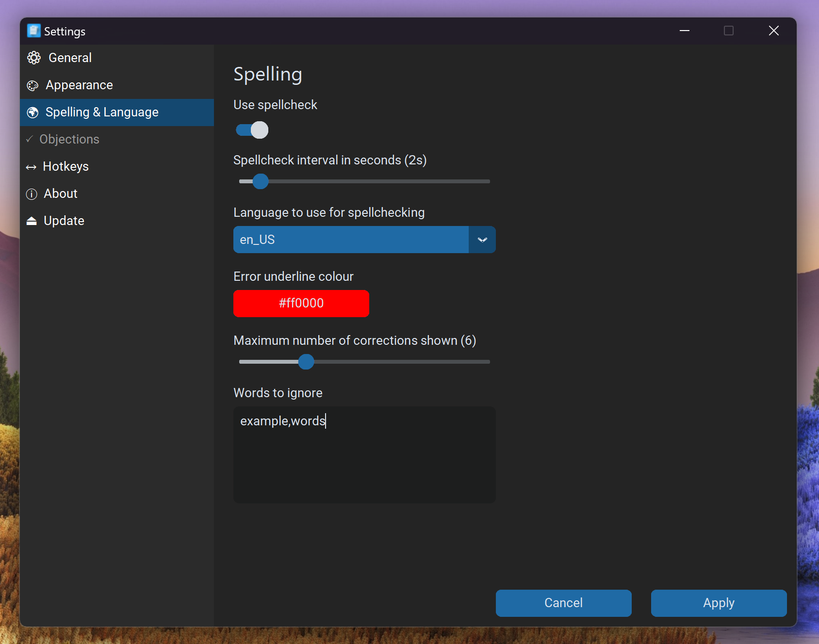819x644 pixels.
Task: Click the globe icon for Spelling & Language
Action: (33, 113)
